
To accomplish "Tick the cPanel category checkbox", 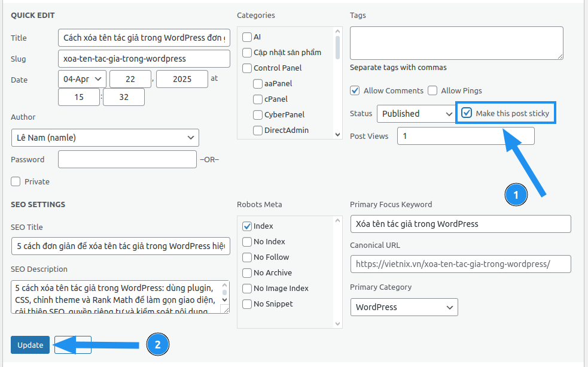I will 258,99.
